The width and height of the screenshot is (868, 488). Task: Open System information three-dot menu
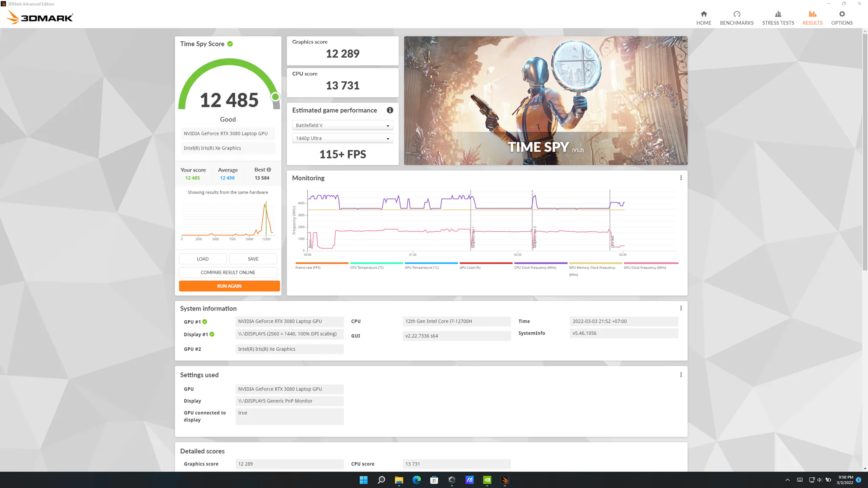pos(681,308)
